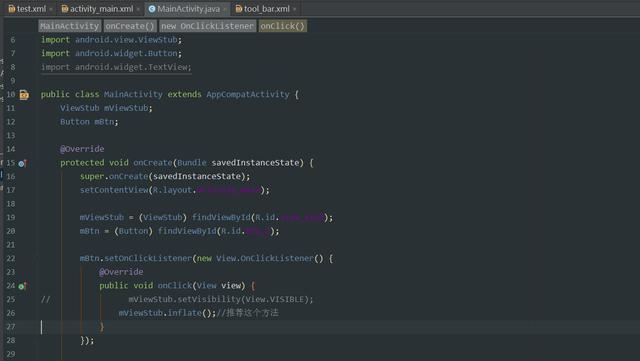Close the activity_main.xml tab

coord(138,9)
